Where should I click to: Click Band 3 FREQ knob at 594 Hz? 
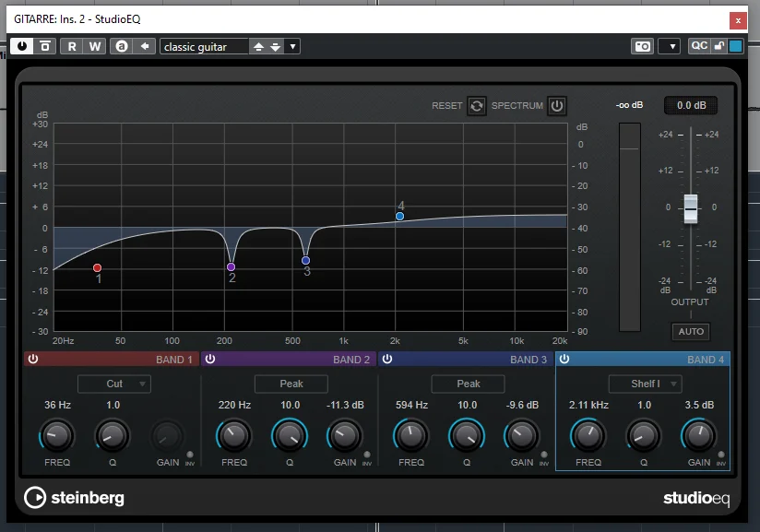click(411, 435)
